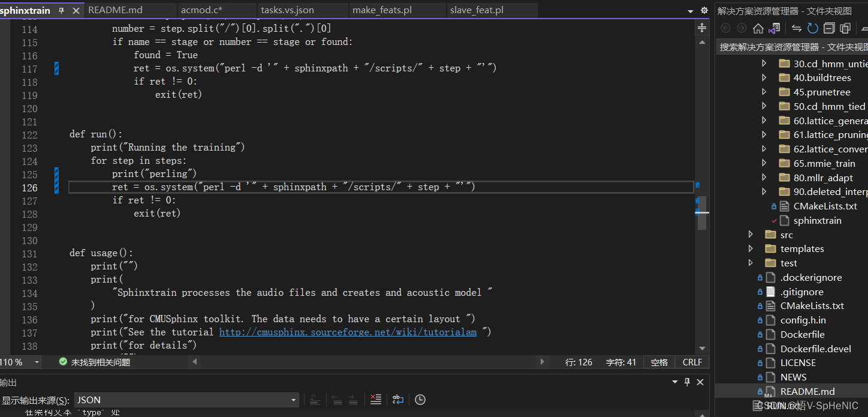
Task: Click the breakpoint glyph on line 117
Action: [x=56, y=68]
